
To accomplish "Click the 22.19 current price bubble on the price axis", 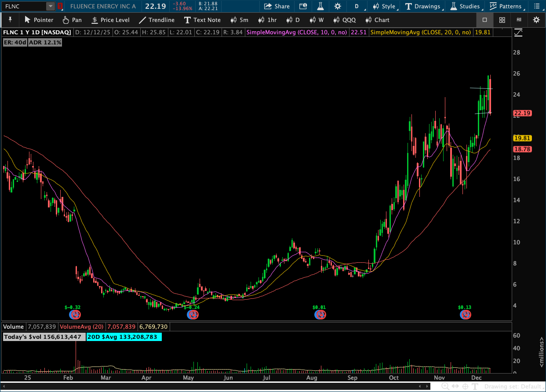I will pos(523,113).
